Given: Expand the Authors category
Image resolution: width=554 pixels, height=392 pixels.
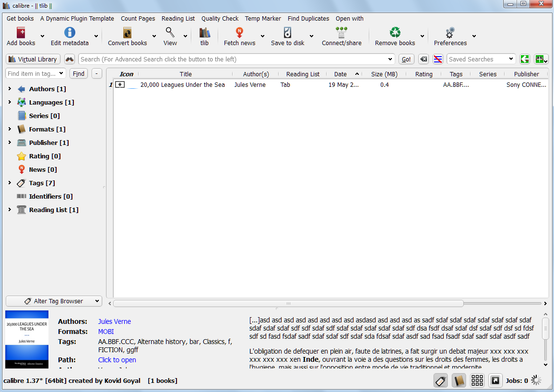Looking at the screenshot, I should (x=10, y=89).
